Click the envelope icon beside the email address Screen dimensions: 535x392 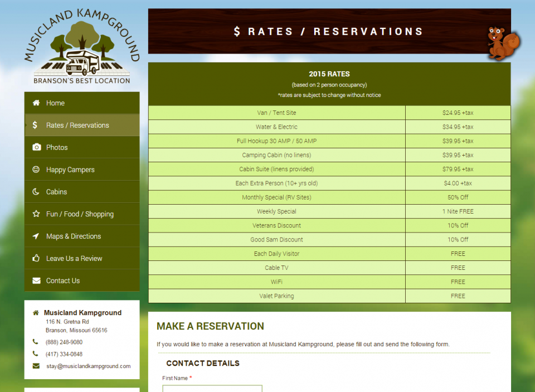(x=36, y=366)
